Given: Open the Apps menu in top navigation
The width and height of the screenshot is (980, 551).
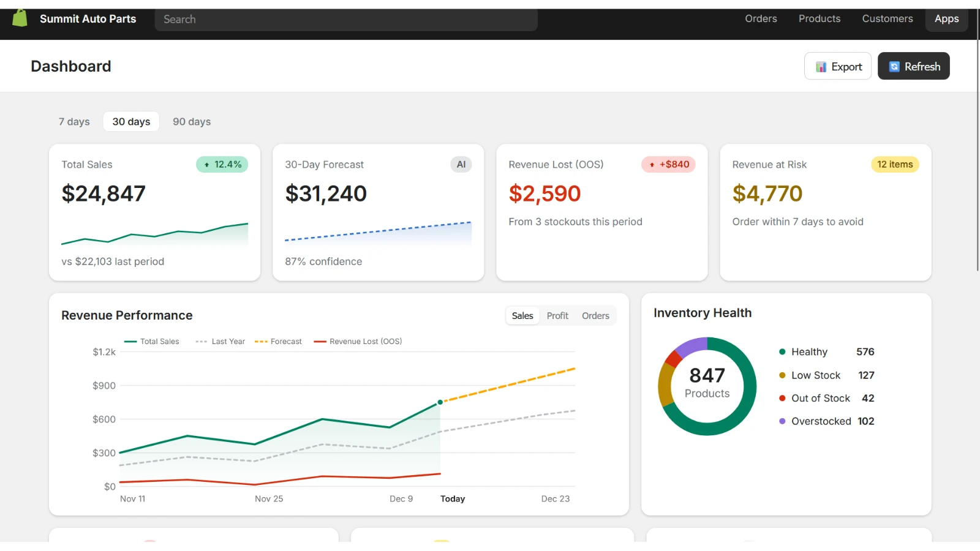Looking at the screenshot, I should 946,19.
